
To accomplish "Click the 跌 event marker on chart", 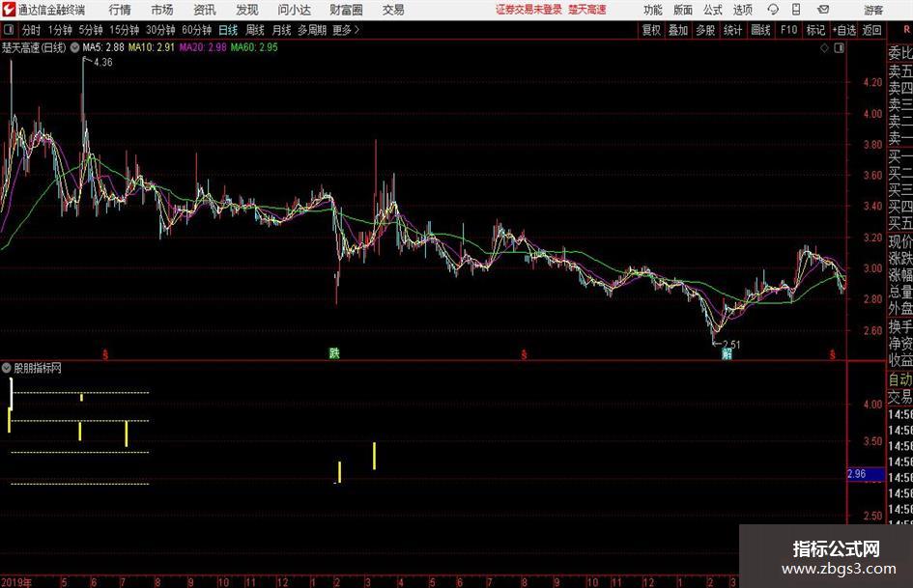I will pyautogui.click(x=334, y=353).
